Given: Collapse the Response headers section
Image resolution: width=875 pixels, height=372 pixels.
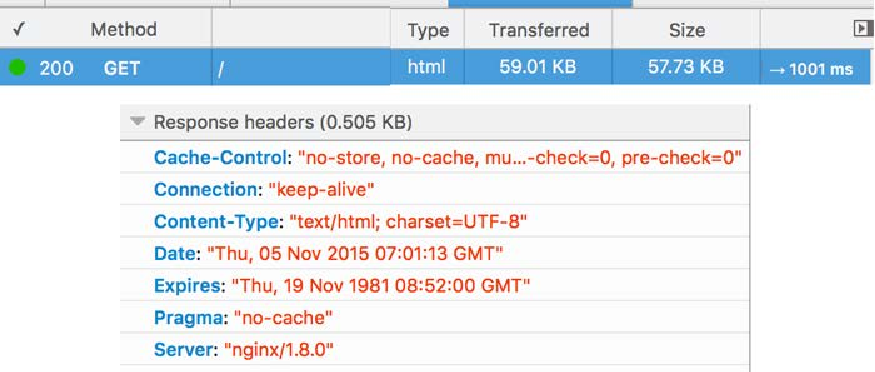Looking at the screenshot, I should (x=137, y=122).
